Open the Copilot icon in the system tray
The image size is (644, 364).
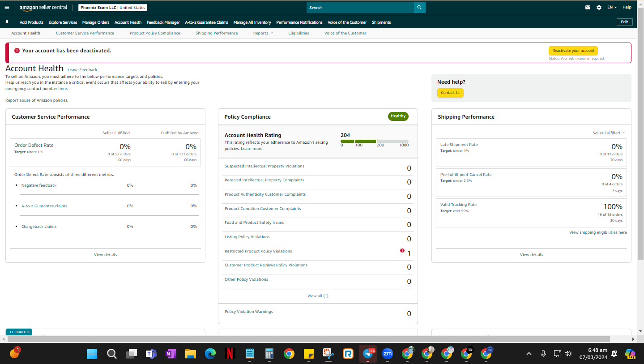pos(630,354)
